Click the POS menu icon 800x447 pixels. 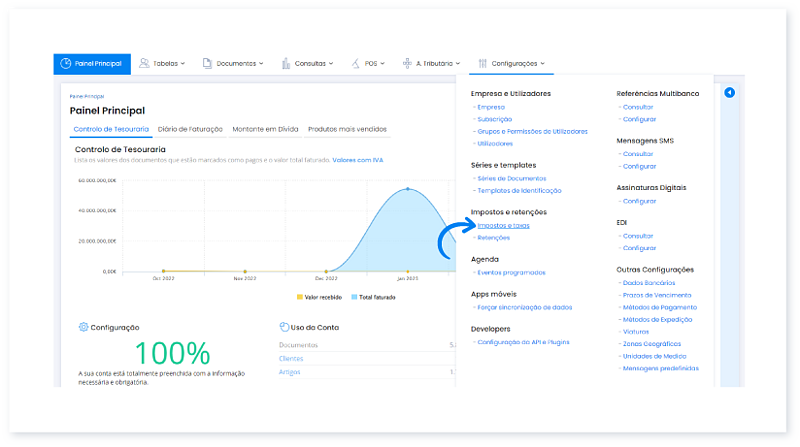pos(356,63)
